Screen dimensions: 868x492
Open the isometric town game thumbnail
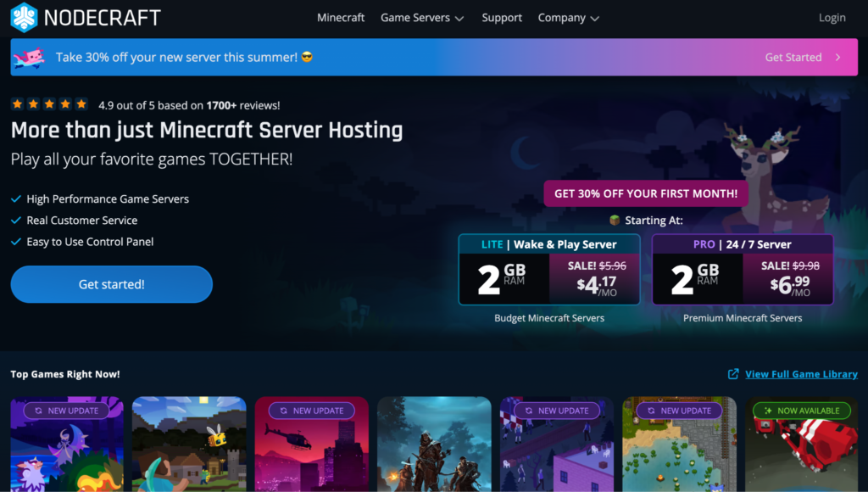(557, 444)
